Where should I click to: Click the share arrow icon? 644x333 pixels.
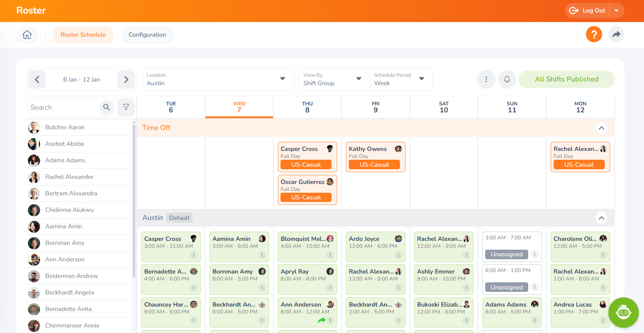(x=616, y=35)
